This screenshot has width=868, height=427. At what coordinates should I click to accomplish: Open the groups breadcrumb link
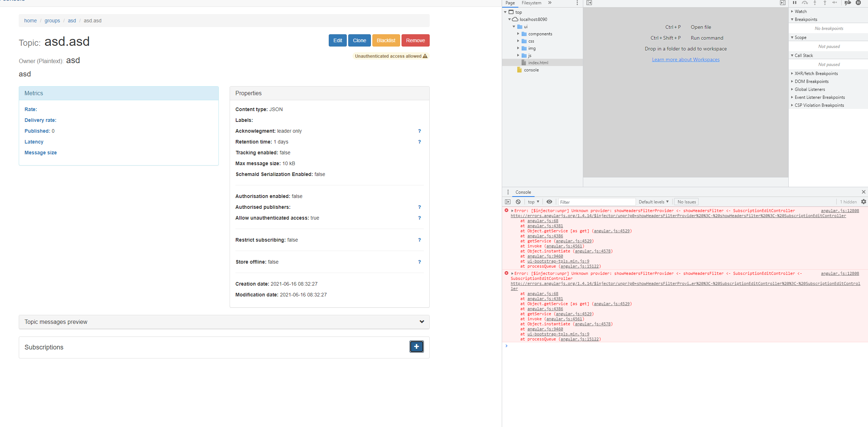52,21
